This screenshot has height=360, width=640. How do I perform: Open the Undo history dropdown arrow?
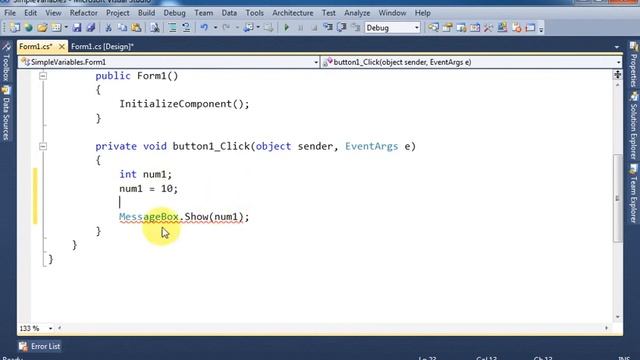215,28
